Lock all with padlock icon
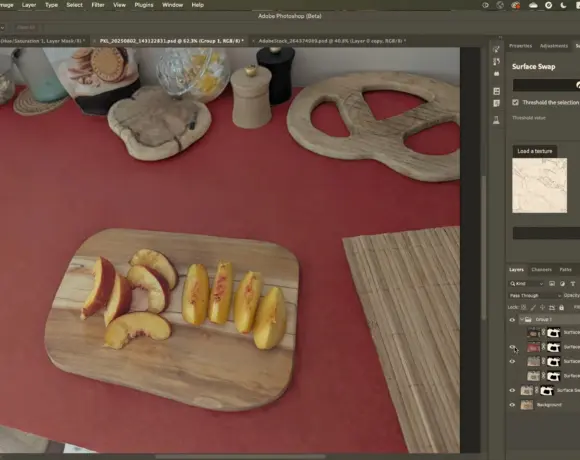Screen dimensions: 580x460 pyautogui.click(x=562, y=307)
